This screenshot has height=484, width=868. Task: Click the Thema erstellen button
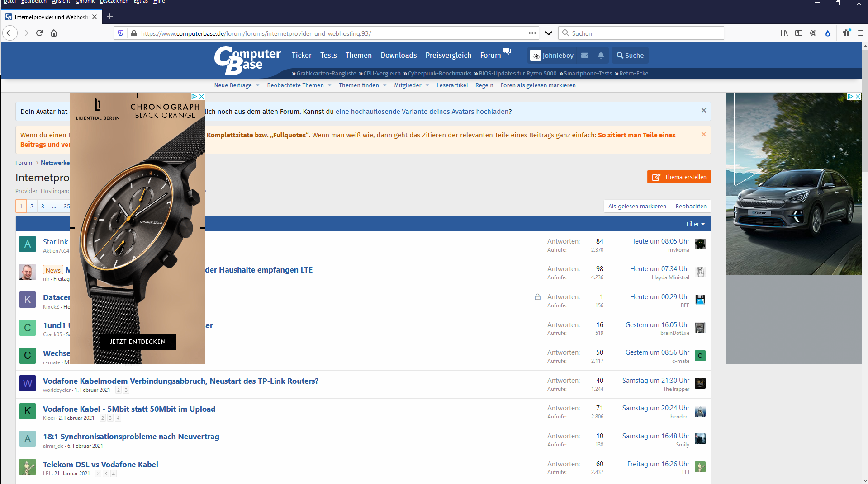[679, 177]
